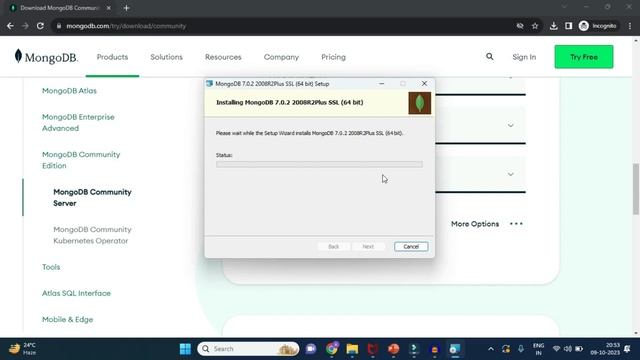This screenshot has height=360, width=640.
Task: Open More Options ellipsis
Action: click(516, 224)
